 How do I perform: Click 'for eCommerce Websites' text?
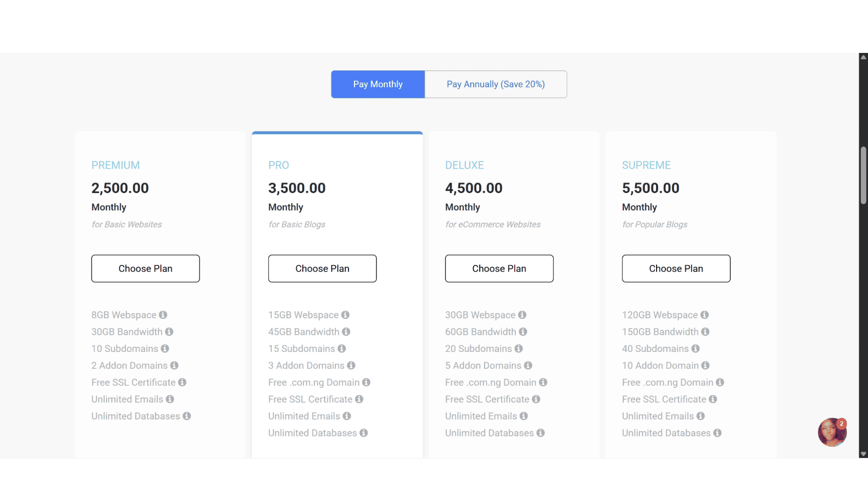[493, 224]
